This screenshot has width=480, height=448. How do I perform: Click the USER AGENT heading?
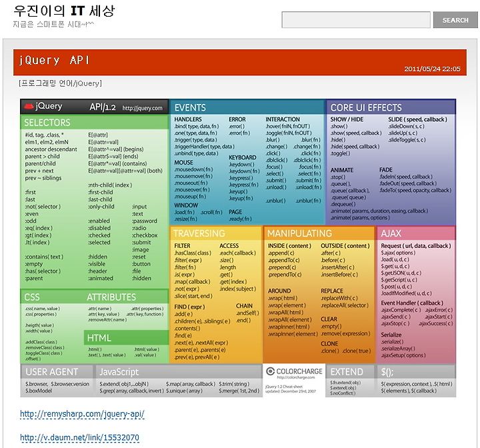[52, 372]
